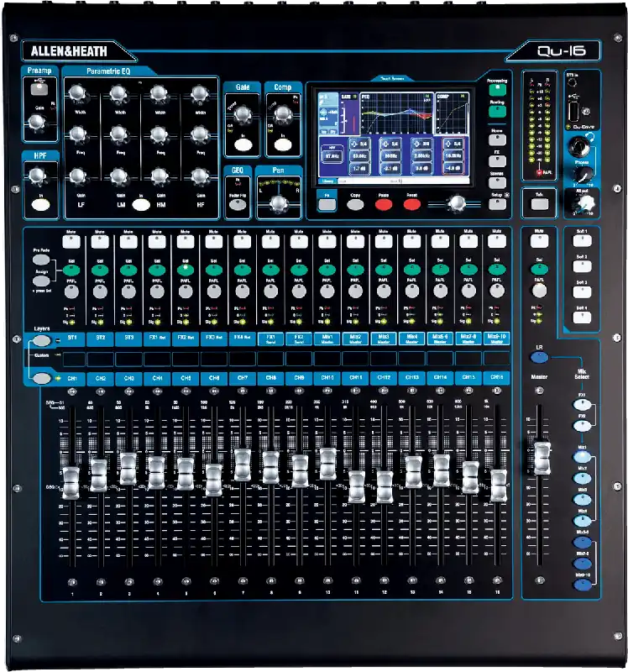The height and width of the screenshot is (672, 628).
Task: Click the CH1 fader cap
Action: [x=71, y=483]
